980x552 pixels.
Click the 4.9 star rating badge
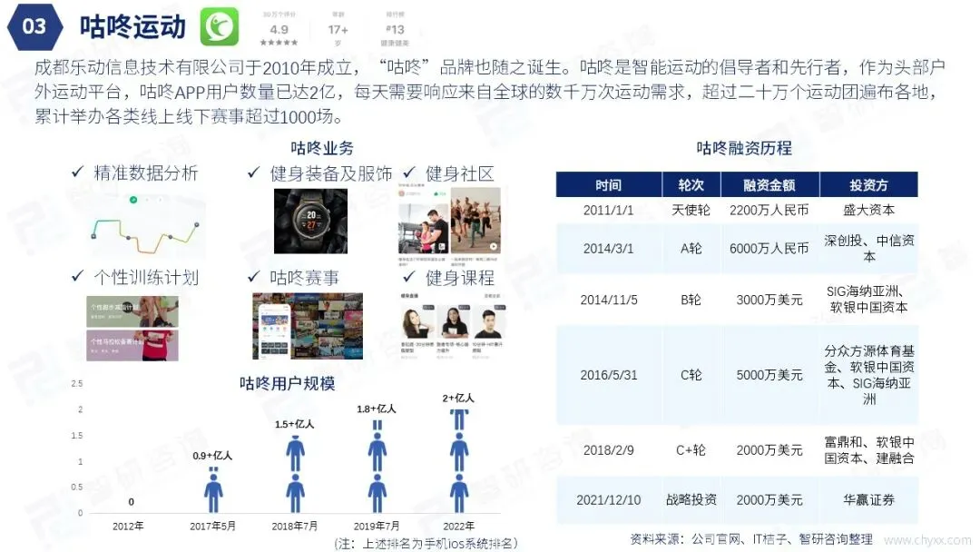279,29
